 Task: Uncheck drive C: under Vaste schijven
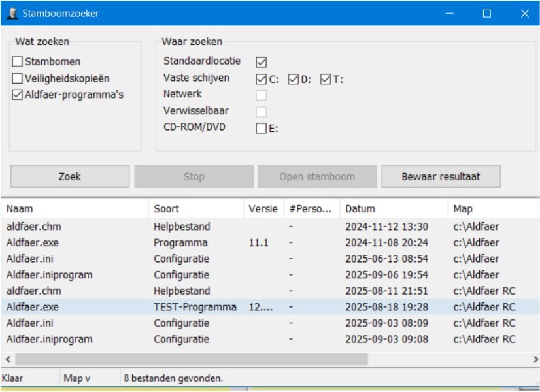[x=262, y=79]
